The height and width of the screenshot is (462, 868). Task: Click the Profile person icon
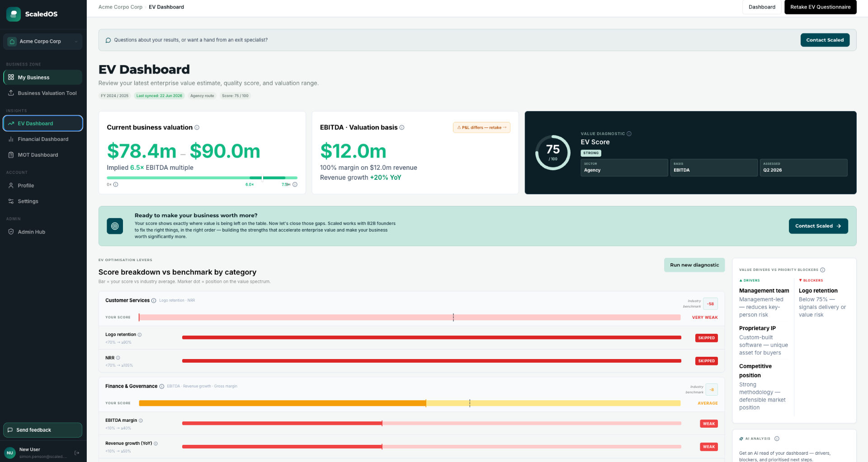coord(11,186)
